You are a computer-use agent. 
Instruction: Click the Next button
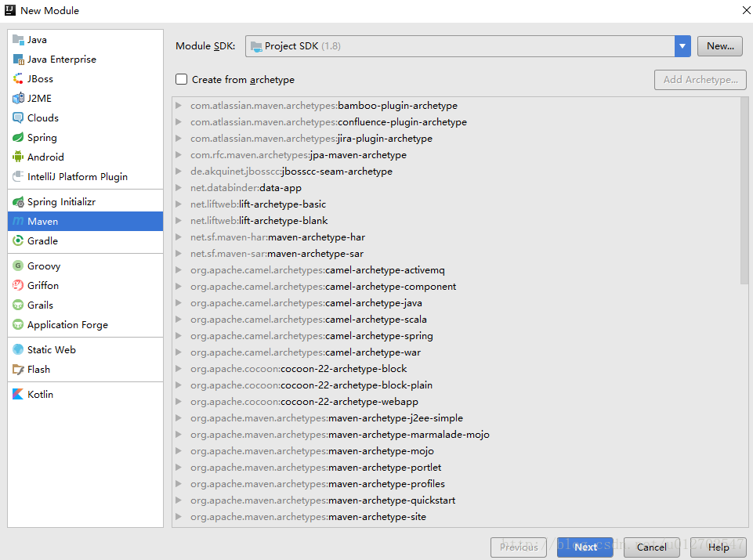pos(585,547)
